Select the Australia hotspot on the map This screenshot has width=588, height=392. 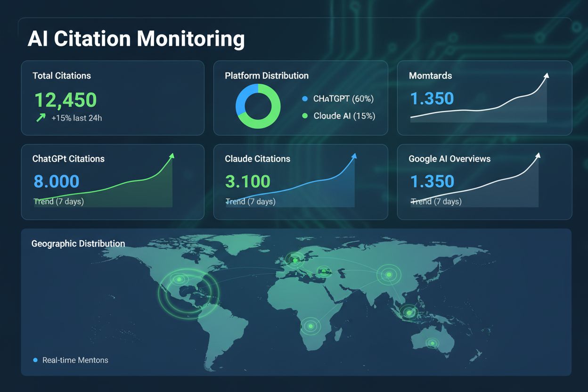[432, 343]
